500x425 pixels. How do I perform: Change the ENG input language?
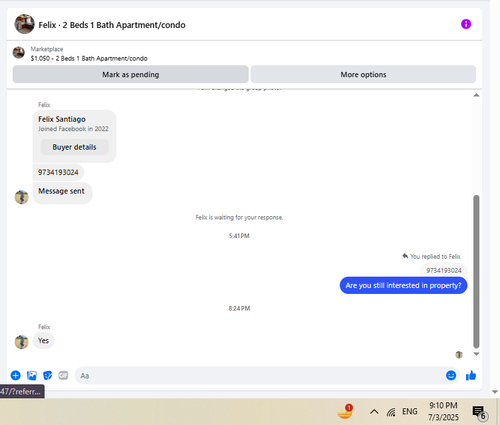(x=410, y=412)
